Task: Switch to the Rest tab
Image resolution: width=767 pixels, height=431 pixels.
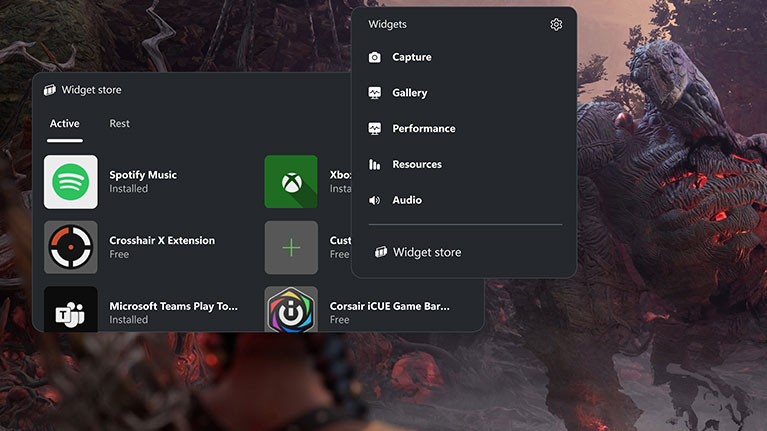Action: point(119,124)
